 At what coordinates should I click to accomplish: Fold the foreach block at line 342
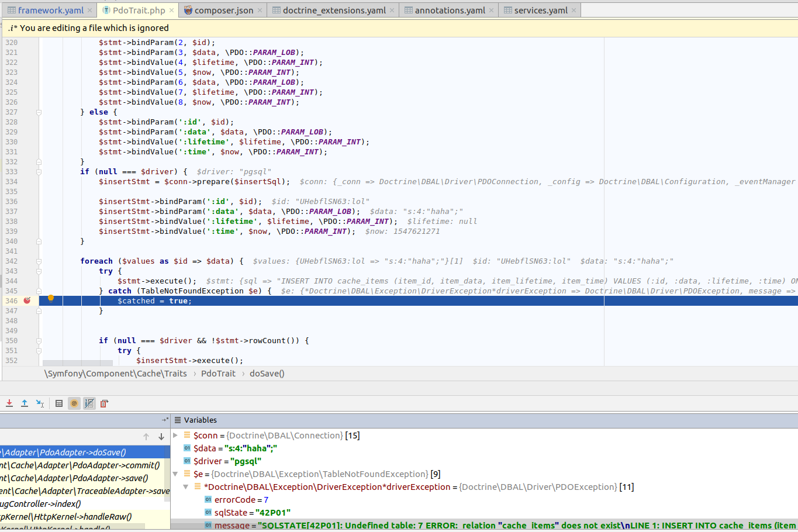coord(39,261)
